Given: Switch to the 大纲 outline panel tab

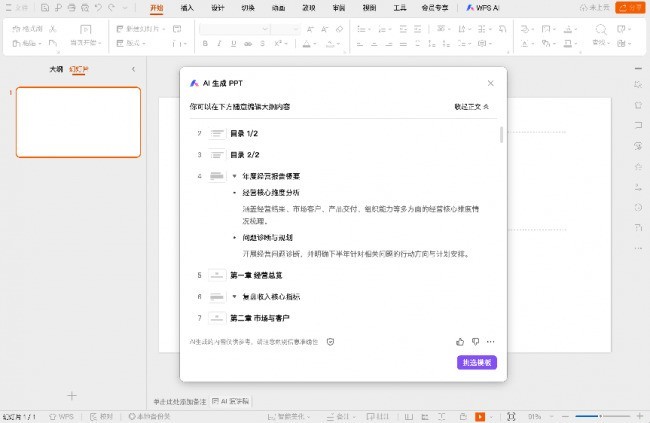Looking at the screenshot, I should pos(56,69).
